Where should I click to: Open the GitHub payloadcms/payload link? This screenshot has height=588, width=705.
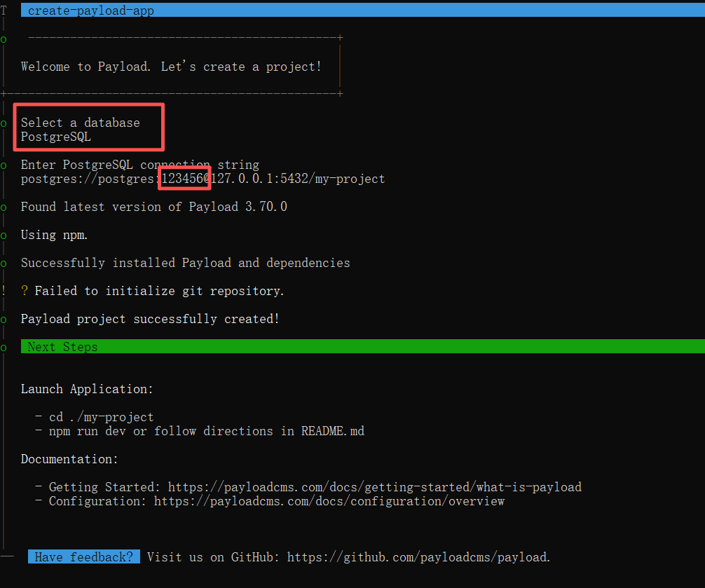click(x=418, y=557)
